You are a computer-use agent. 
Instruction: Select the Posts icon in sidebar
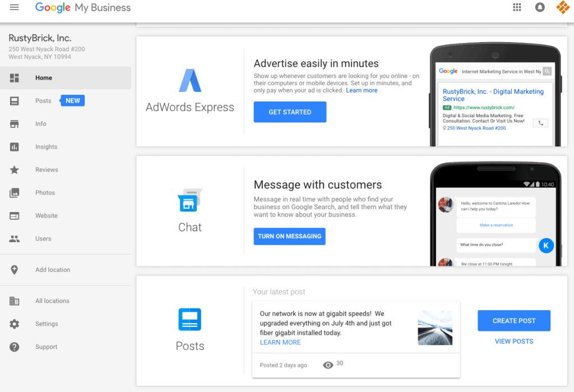coord(15,100)
